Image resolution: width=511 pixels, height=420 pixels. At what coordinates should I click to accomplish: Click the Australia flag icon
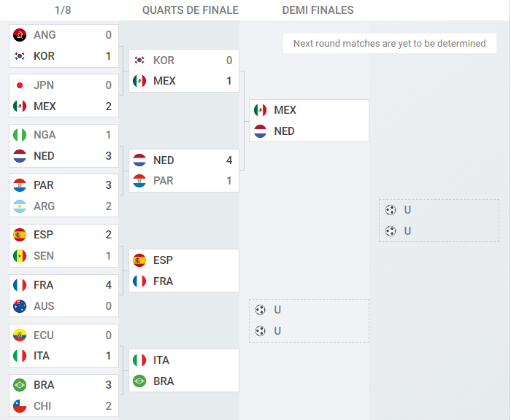coord(20,306)
